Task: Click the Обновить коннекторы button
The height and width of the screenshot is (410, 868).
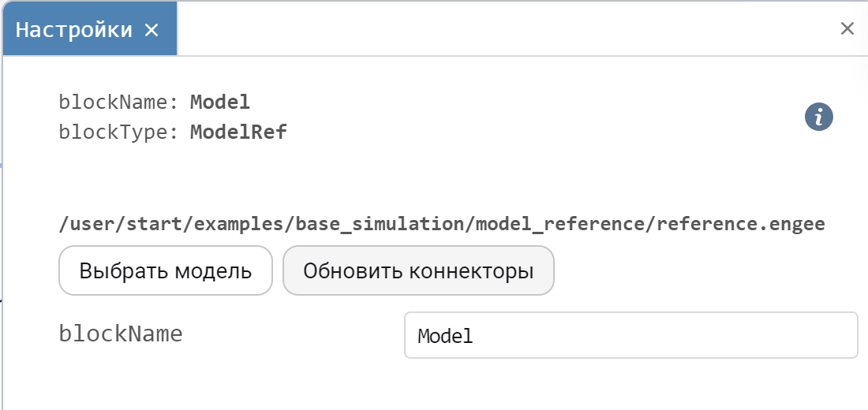Action: [x=418, y=271]
